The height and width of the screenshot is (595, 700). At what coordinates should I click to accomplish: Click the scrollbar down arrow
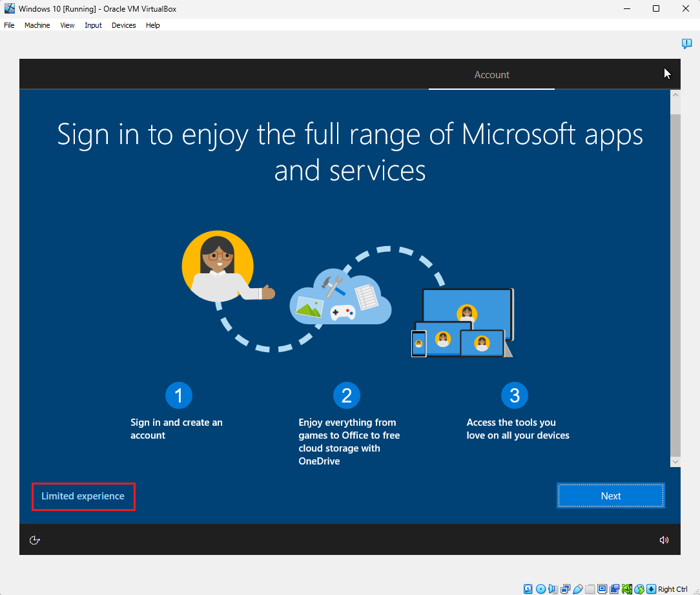(x=675, y=462)
